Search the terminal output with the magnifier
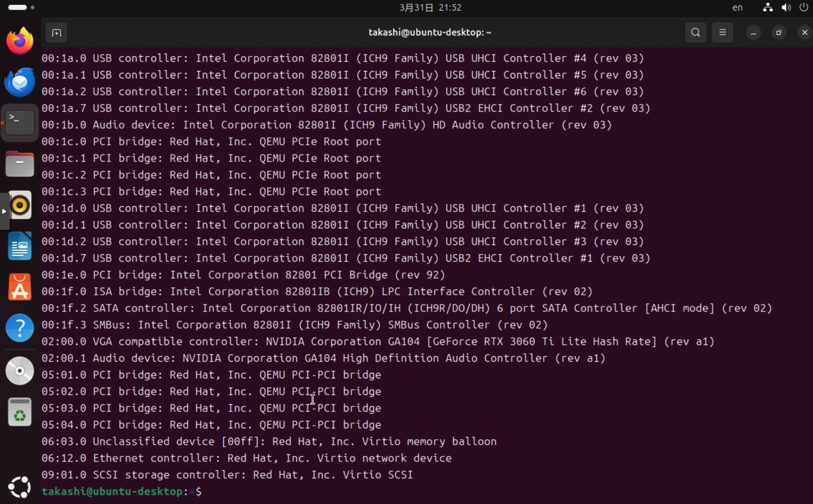 (695, 33)
